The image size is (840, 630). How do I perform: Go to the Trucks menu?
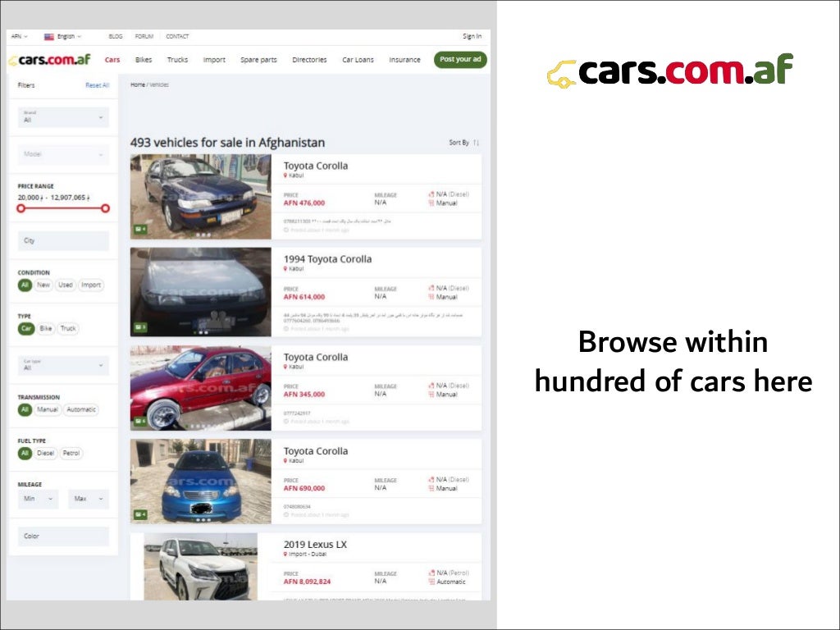177,60
